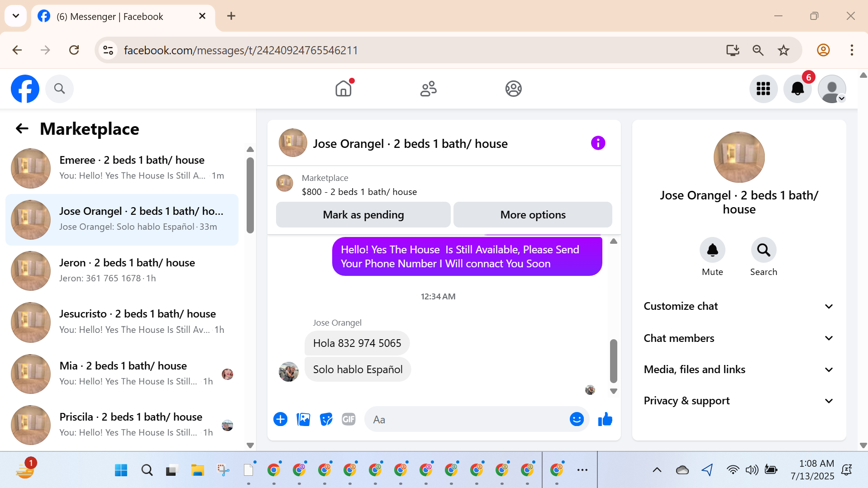
Task: Mute this conversation with bell icon
Action: tap(712, 250)
